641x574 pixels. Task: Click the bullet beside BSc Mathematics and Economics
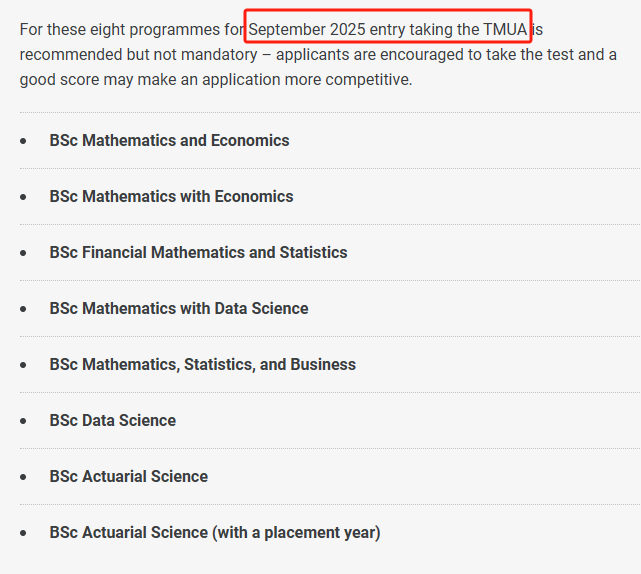pos(23,141)
